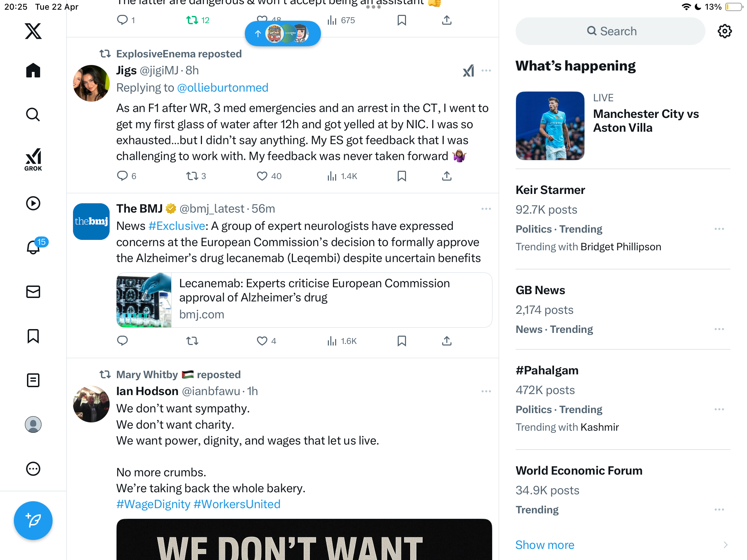
Task: Open trends settings gear icon
Action: 725,31
